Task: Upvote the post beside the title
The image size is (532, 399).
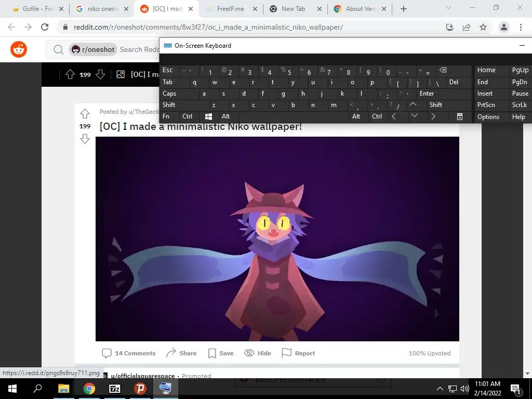Action: coord(85,113)
